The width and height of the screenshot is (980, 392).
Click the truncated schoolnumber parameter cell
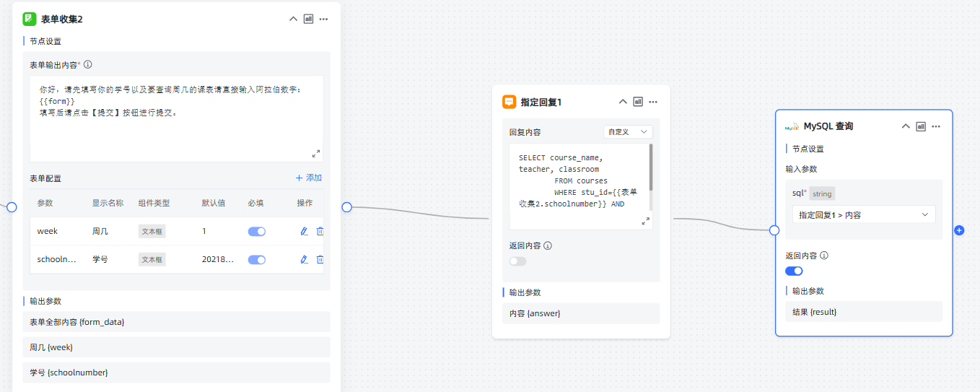click(56, 259)
